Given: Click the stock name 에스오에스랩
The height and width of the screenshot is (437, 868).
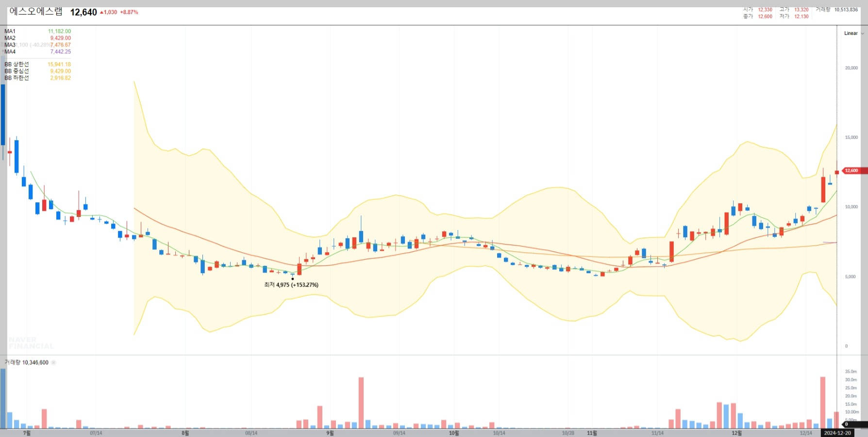Looking at the screenshot, I should 35,12.
